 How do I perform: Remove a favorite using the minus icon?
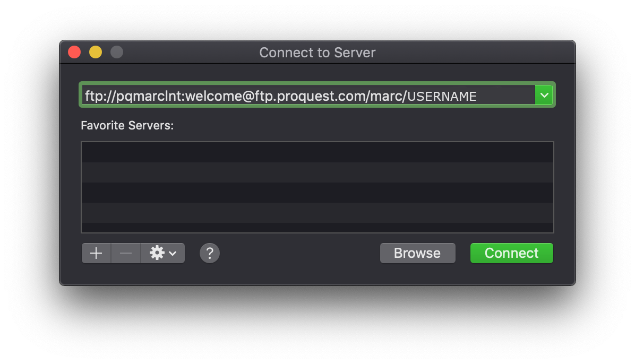tap(125, 253)
